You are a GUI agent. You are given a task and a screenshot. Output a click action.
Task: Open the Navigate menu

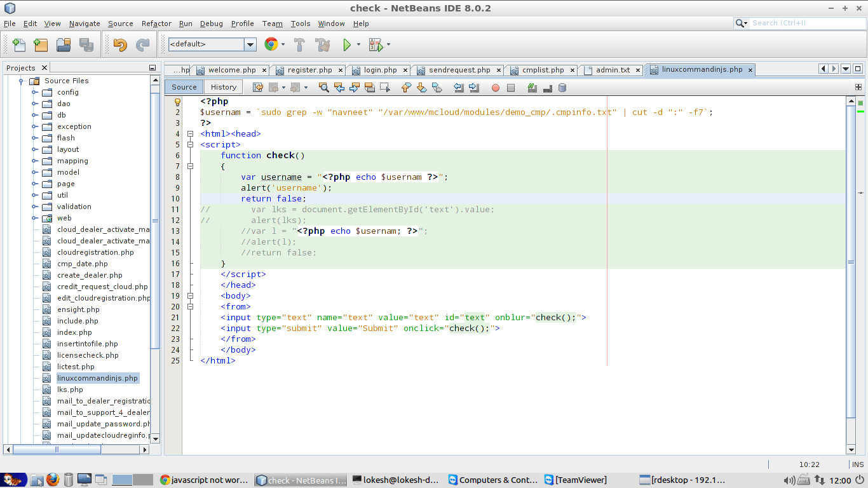[x=85, y=24]
